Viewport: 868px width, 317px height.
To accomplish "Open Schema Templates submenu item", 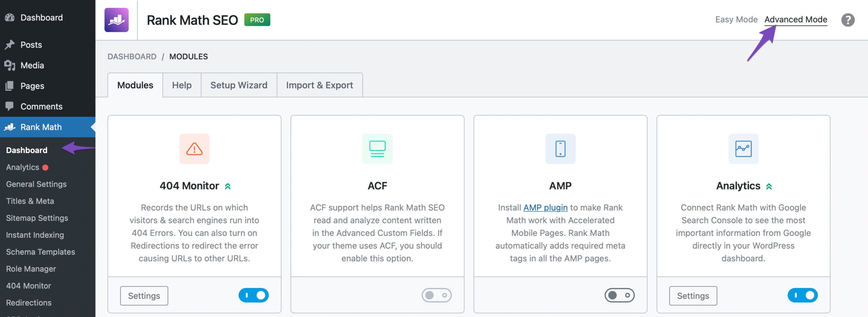I will [x=40, y=252].
